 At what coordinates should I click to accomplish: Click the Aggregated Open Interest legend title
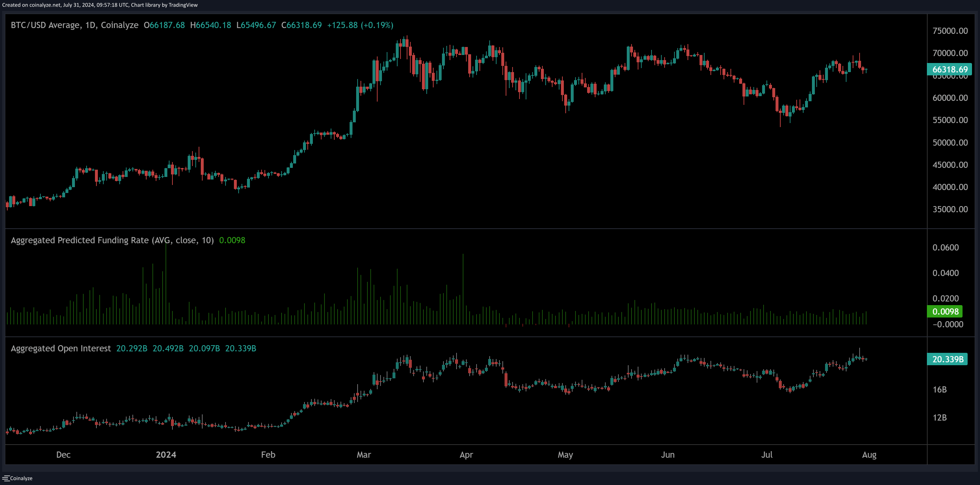point(61,348)
